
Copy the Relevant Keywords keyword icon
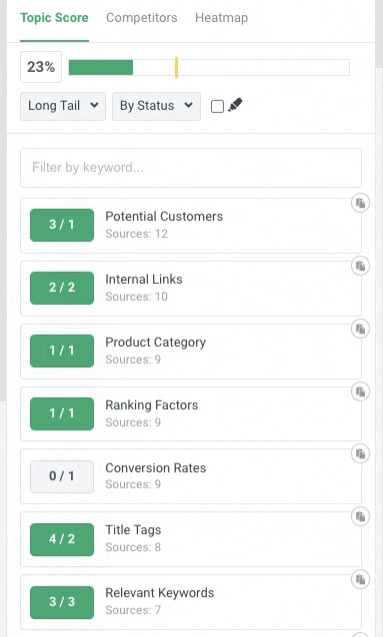[x=360, y=579]
